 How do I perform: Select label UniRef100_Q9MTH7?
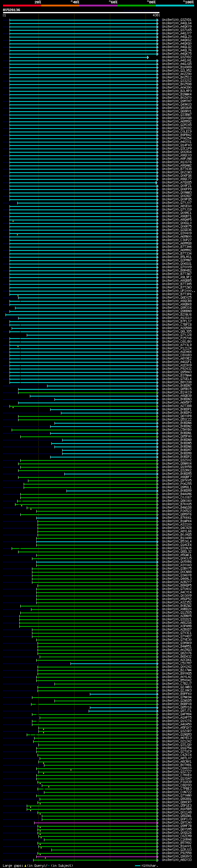pos(176,101)
